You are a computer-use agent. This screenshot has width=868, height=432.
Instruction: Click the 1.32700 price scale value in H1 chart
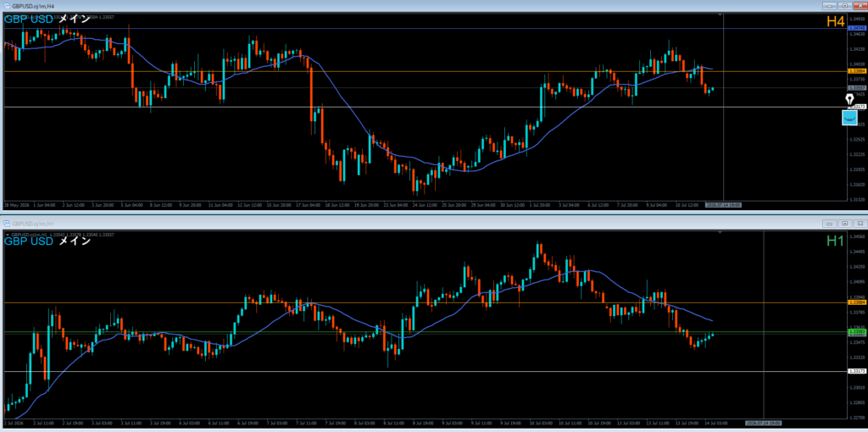(856, 418)
